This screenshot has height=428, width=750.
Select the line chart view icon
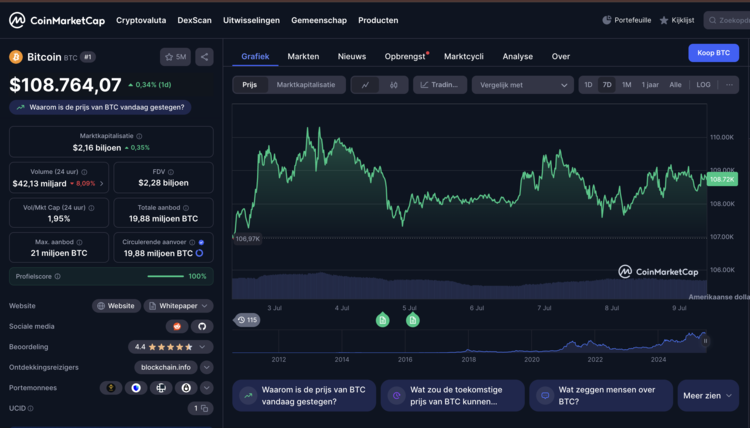point(365,85)
